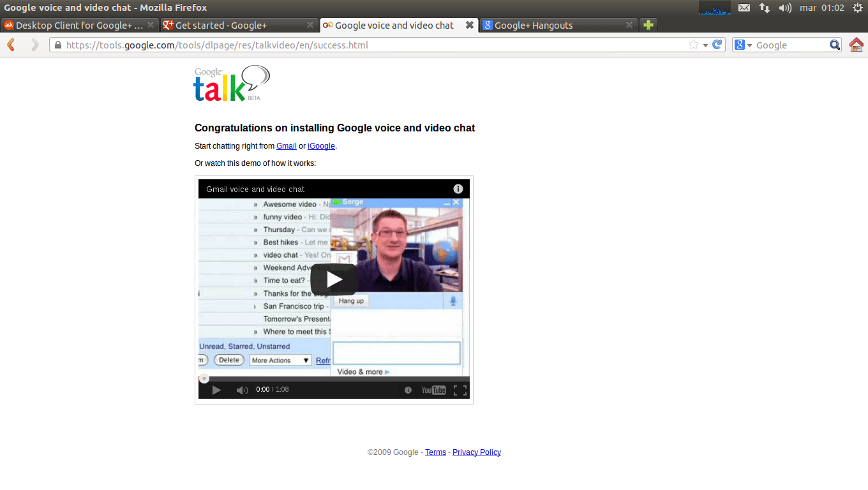Click the video progress scrubber handle
The width and height of the screenshot is (868, 490).
204,378
